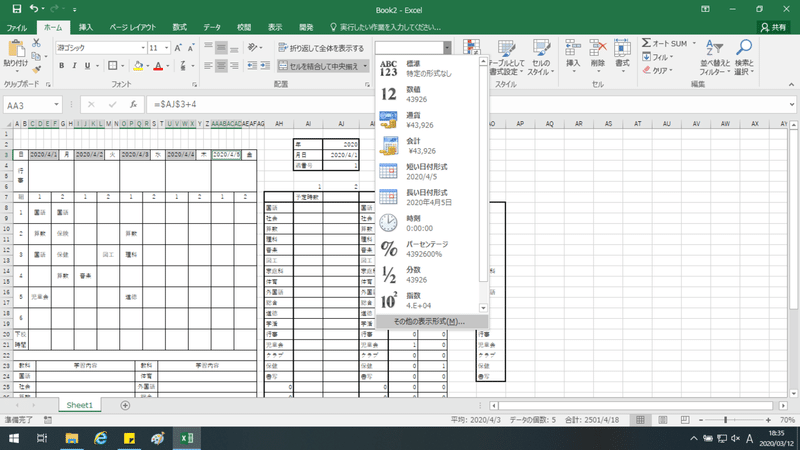
Task: Click the Save icon in the quick access toolbar
Action: [17, 9]
